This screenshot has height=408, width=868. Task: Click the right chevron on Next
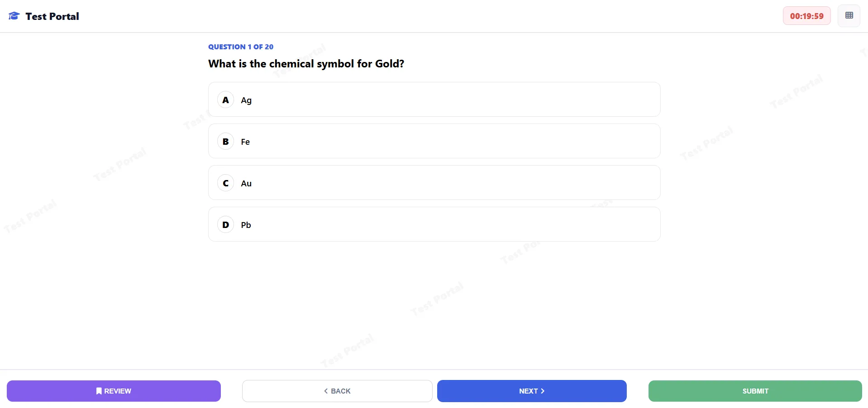click(543, 391)
